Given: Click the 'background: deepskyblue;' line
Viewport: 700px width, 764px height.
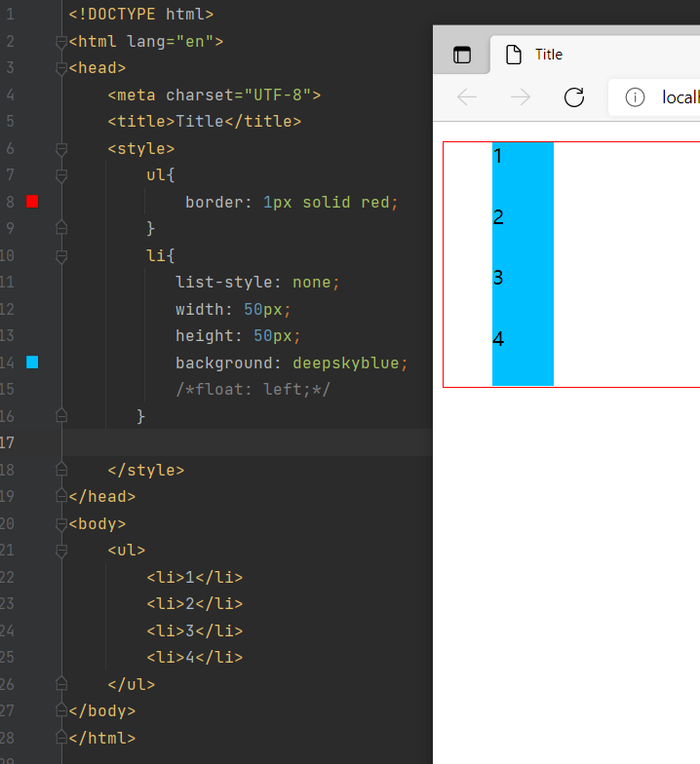Looking at the screenshot, I should (x=292, y=363).
